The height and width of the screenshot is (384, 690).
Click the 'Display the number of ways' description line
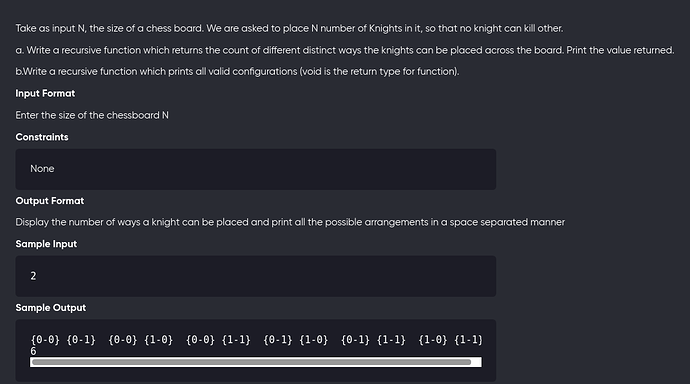pyautogui.click(x=290, y=222)
